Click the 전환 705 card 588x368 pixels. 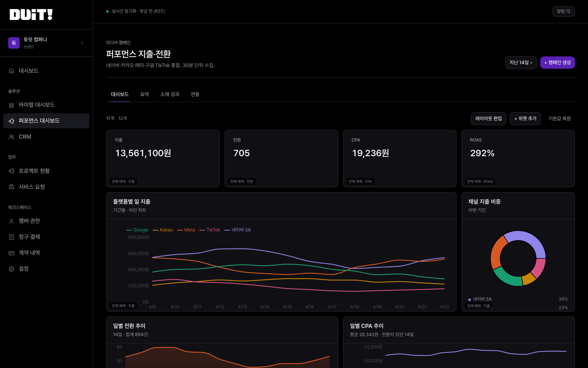tap(281, 159)
